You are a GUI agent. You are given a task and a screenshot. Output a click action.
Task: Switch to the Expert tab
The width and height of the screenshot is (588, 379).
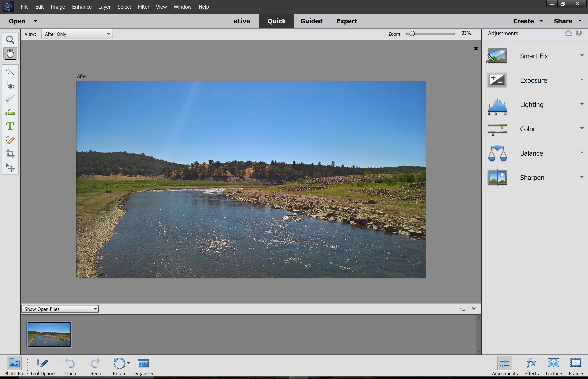[x=346, y=21]
